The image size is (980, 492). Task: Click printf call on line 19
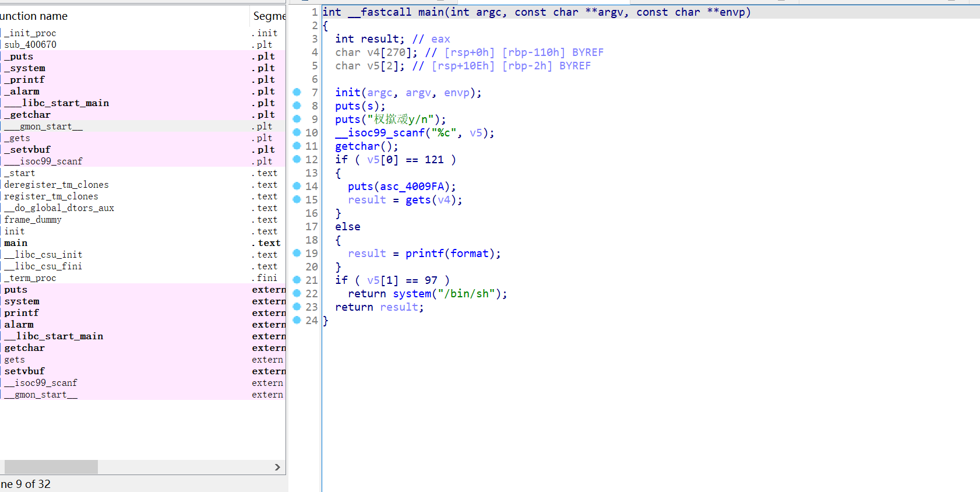click(x=425, y=254)
